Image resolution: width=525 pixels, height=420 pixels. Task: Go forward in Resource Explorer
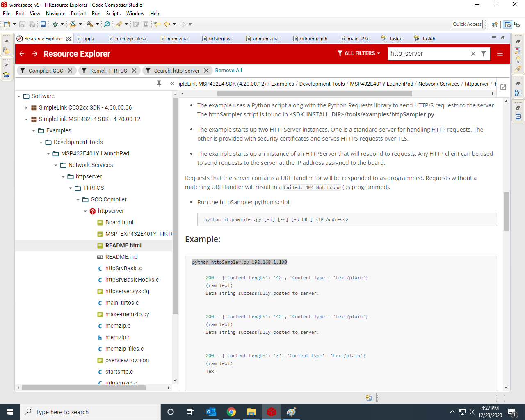35,54
